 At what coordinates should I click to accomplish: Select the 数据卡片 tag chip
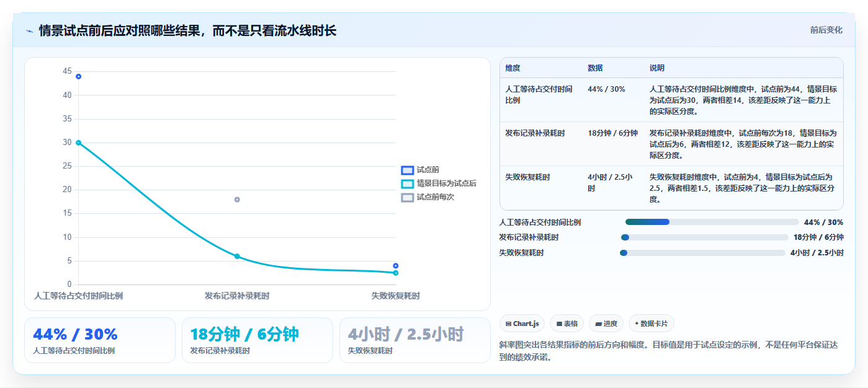pos(651,324)
